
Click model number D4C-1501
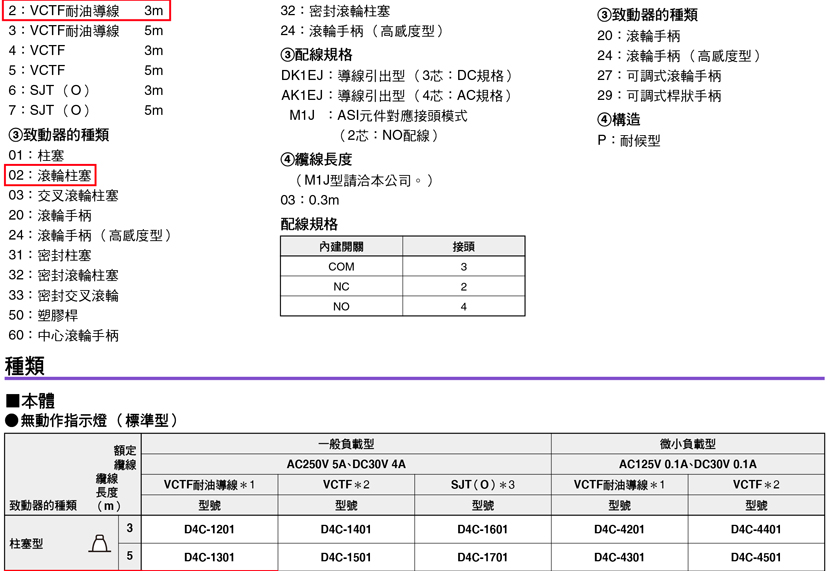(x=346, y=557)
